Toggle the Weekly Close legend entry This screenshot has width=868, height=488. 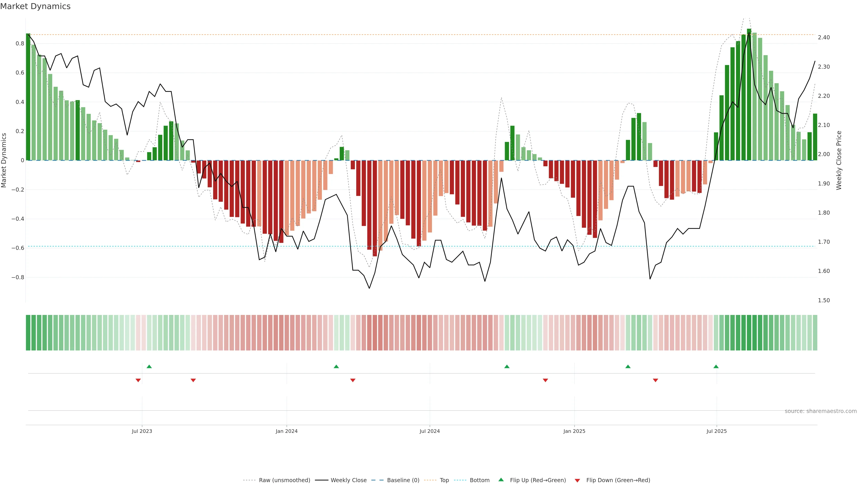point(348,480)
